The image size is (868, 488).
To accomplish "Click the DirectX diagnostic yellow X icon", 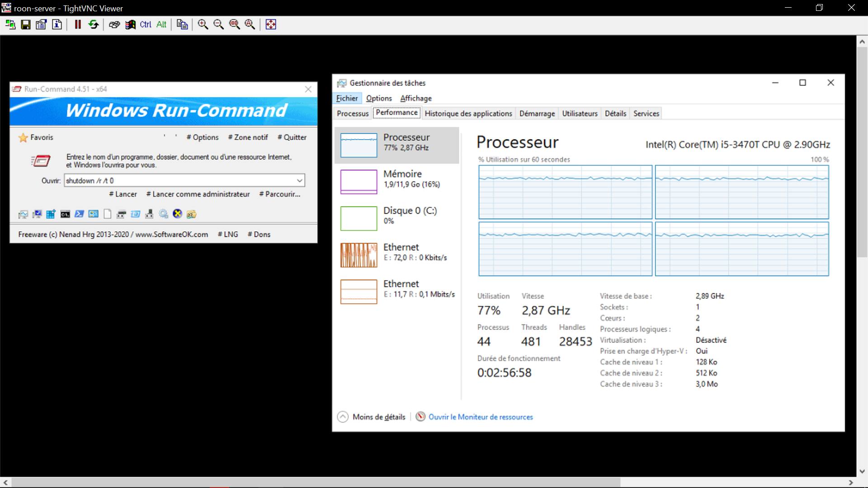I will click(x=177, y=214).
